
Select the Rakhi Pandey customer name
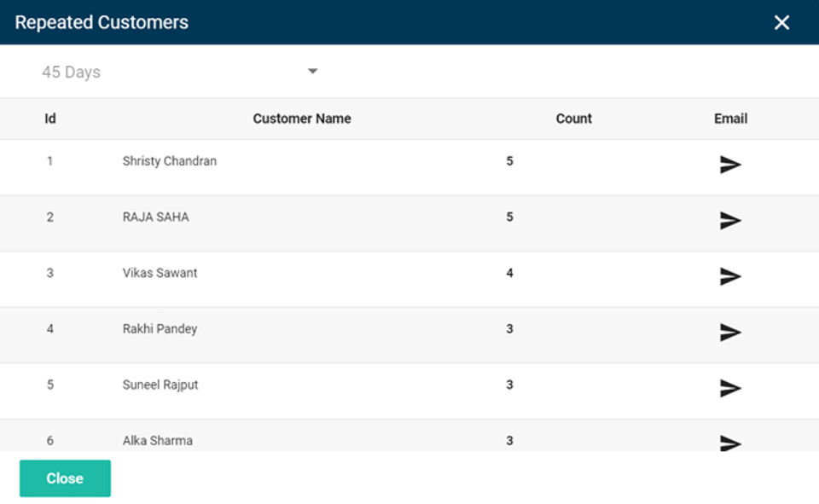[160, 328]
